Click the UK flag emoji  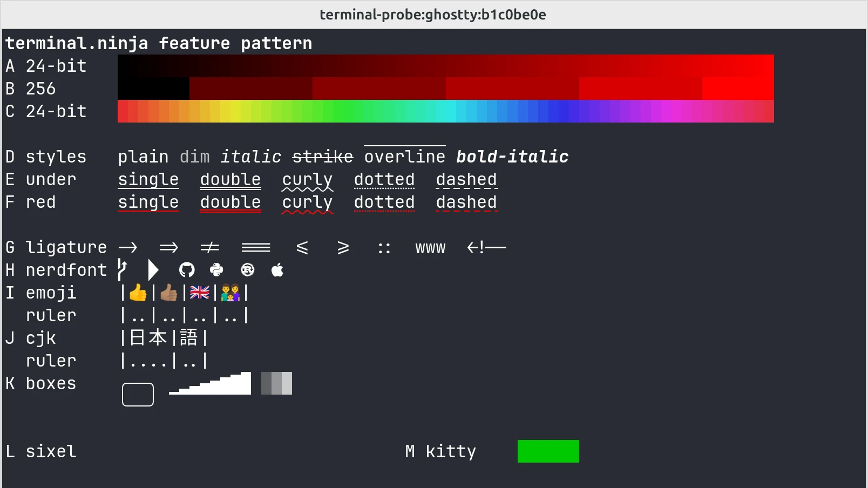200,293
